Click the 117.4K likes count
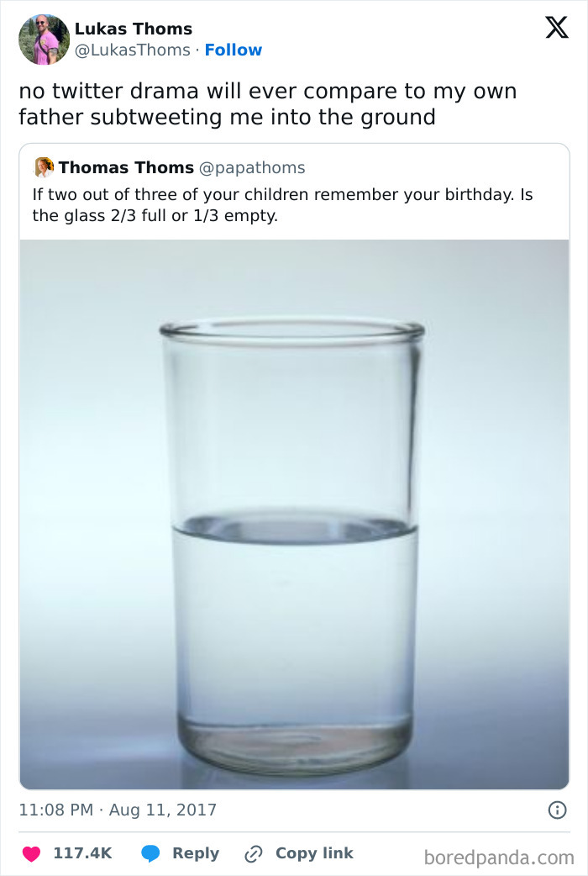This screenshot has width=588, height=876. click(82, 853)
